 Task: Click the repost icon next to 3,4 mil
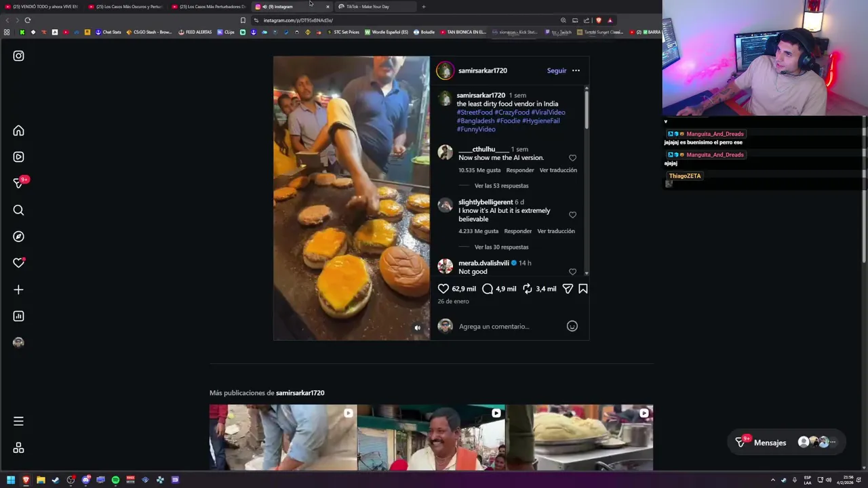coord(527,289)
